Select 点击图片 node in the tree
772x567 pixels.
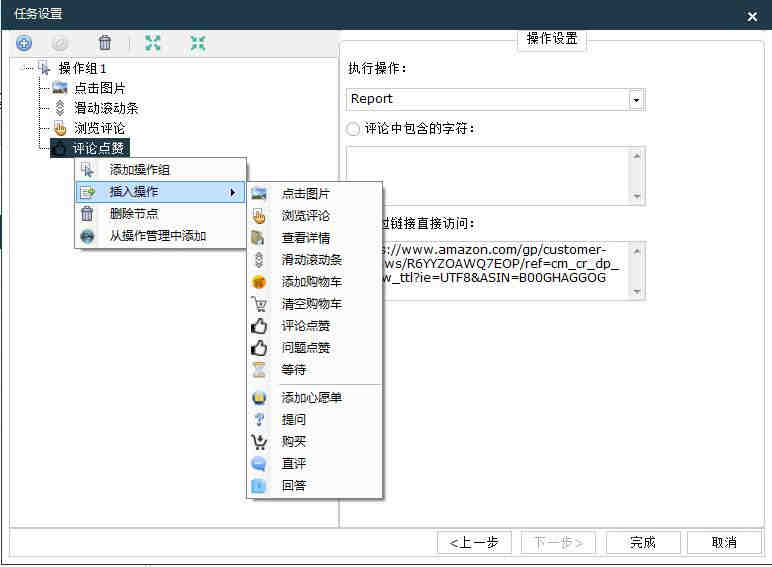click(99, 88)
